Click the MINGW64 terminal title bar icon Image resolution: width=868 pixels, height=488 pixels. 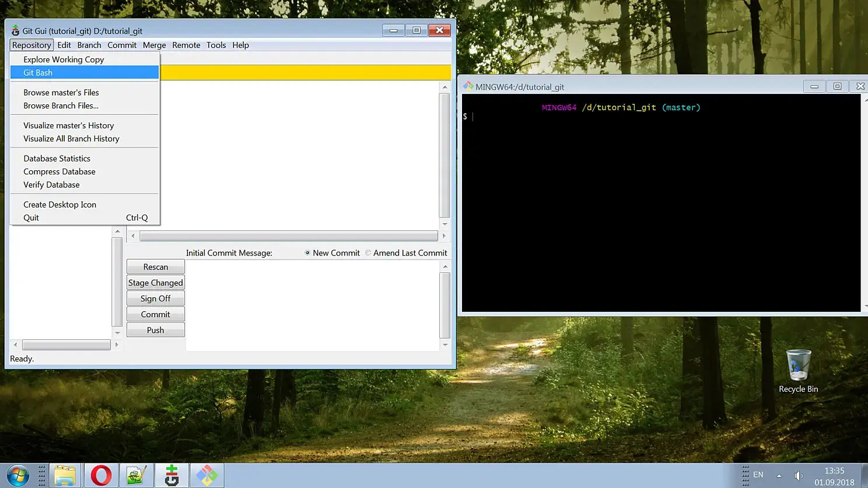468,86
